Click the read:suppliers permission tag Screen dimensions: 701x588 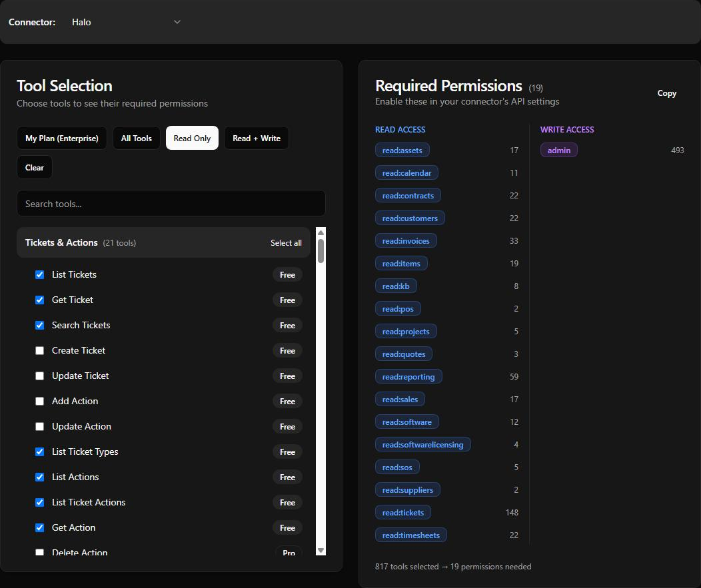(x=407, y=489)
